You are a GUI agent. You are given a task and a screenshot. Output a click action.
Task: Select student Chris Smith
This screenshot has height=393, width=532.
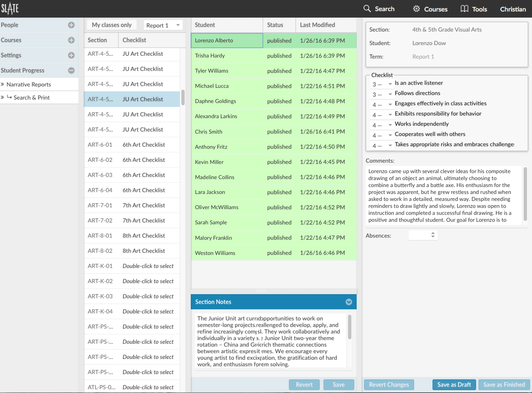[274, 131]
